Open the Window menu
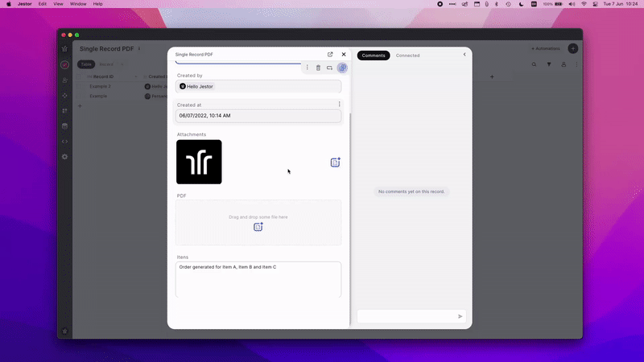The image size is (644, 362). 78,4
